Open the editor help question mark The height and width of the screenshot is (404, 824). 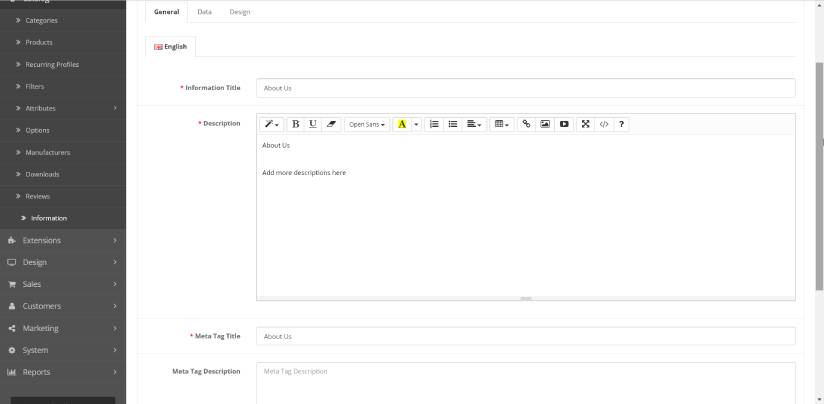click(x=621, y=124)
